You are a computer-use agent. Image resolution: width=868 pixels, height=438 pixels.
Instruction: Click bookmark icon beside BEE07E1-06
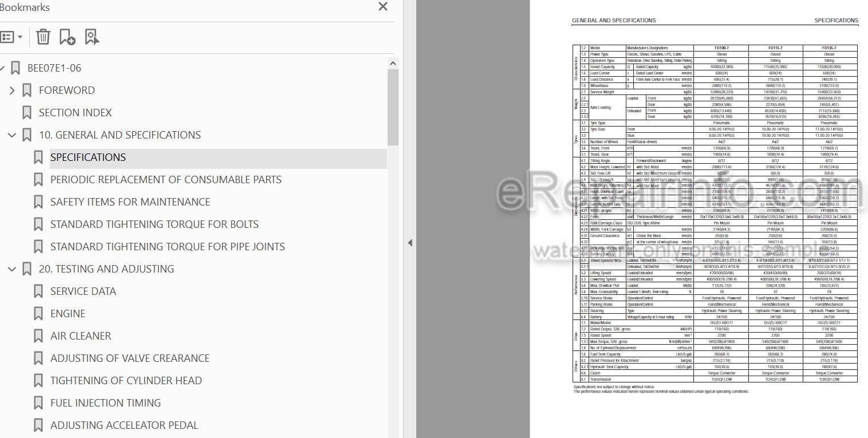point(15,68)
